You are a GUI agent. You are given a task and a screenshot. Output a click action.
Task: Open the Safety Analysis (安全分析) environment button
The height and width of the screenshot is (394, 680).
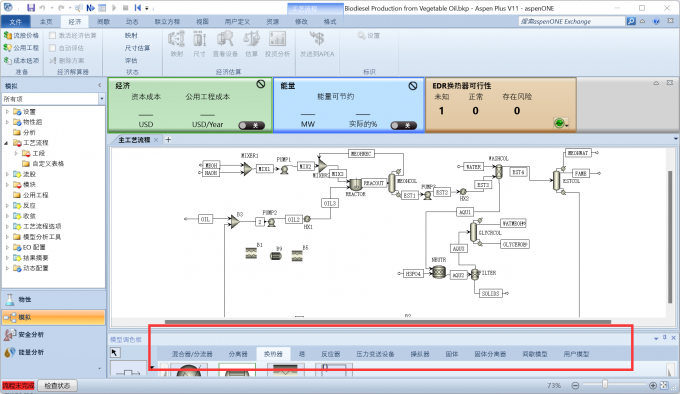(x=54, y=335)
